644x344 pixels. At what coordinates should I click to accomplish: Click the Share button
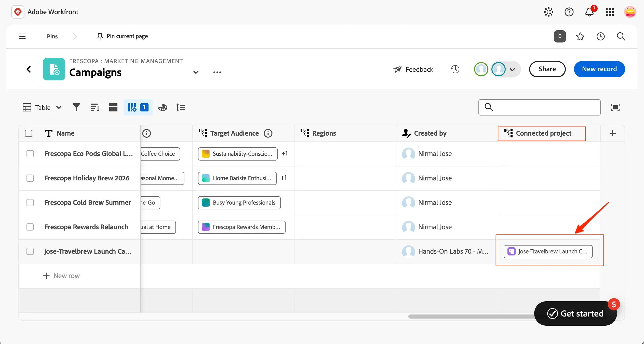[547, 69]
